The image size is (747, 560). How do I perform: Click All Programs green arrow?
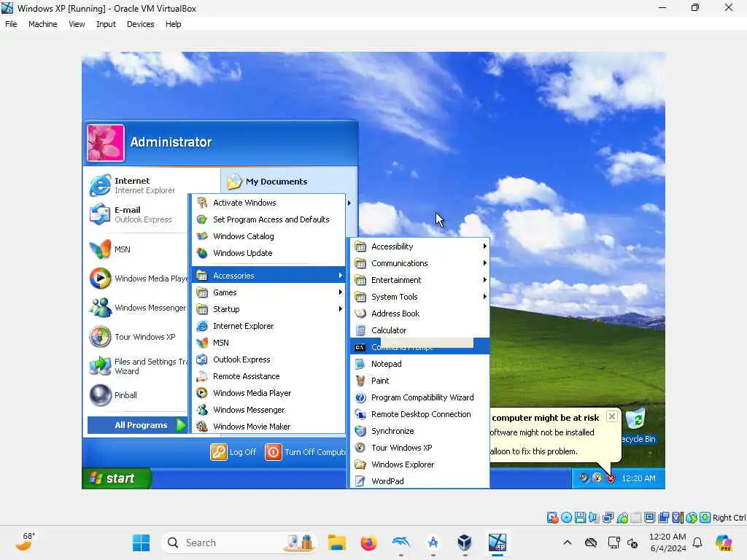(181, 425)
